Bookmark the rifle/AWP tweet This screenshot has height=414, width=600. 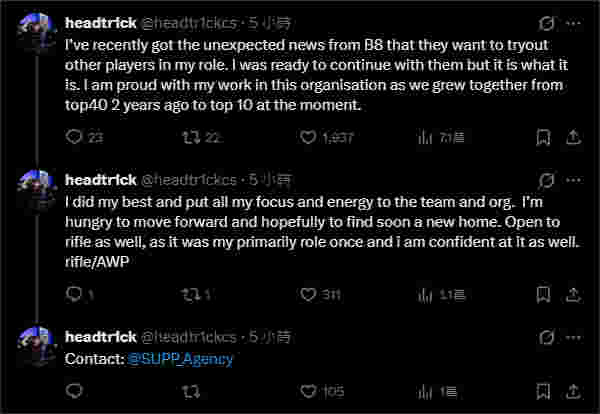[542, 294]
